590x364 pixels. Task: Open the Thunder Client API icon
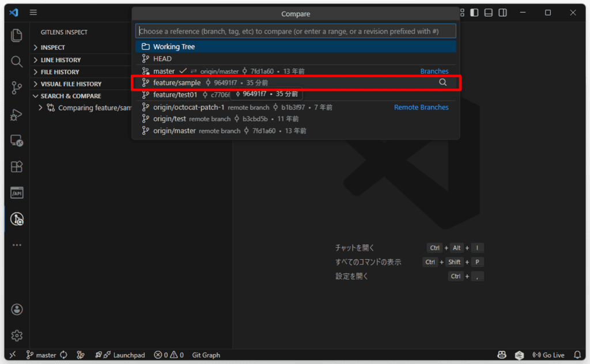(x=16, y=192)
